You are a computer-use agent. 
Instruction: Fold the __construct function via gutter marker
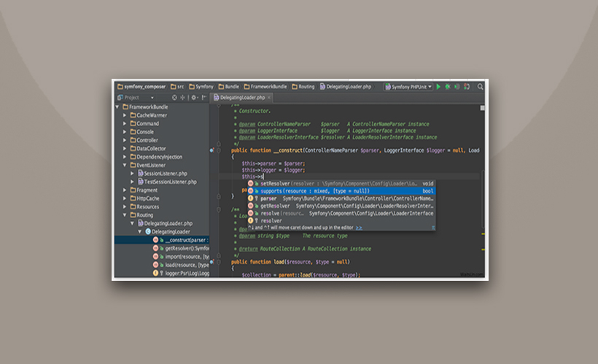[x=219, y=150]
